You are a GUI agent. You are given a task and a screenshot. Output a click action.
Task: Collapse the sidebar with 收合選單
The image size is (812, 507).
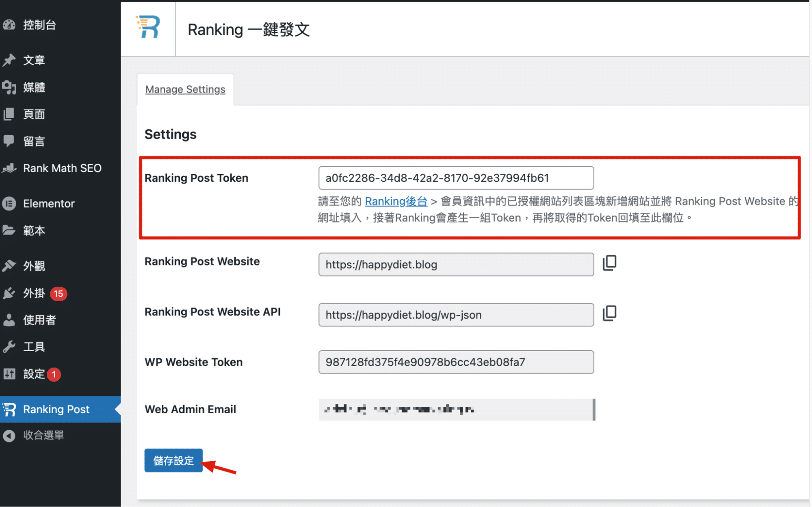[43, 435]
